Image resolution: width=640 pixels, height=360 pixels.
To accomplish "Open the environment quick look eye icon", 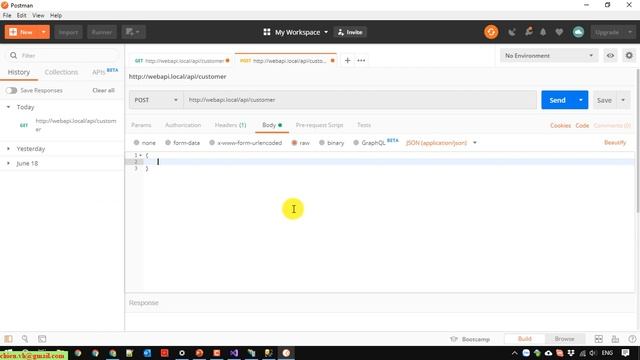I will click(x=610, y=56).
